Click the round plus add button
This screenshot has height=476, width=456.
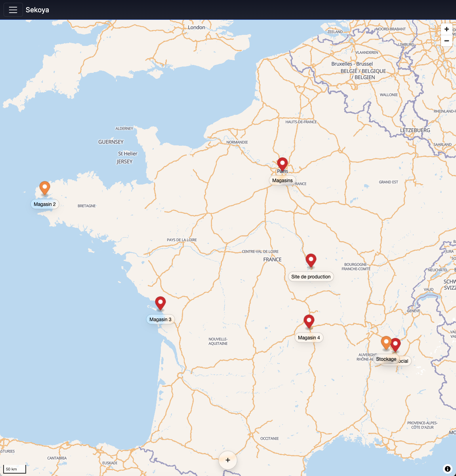(228, 460)
